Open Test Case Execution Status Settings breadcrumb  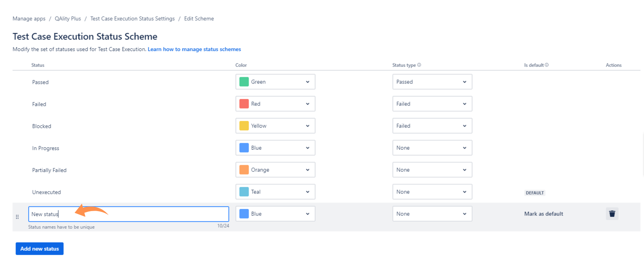(x=133, y=19)
